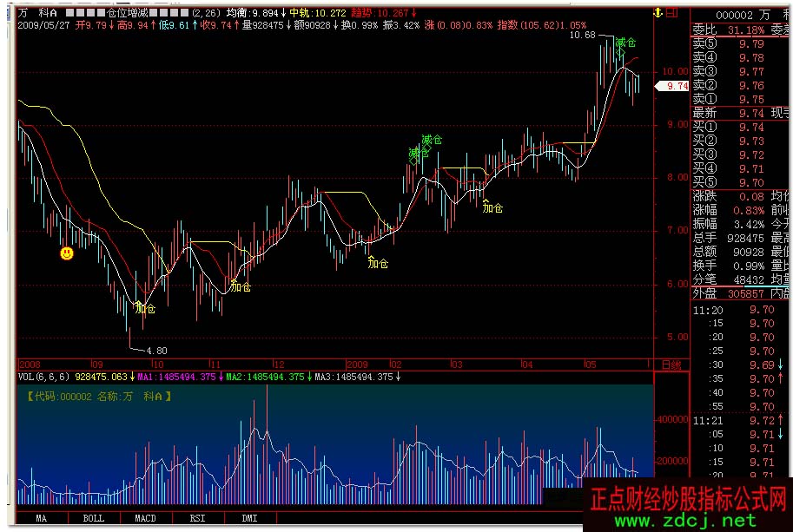Click the 9.74 current price tag on axis
Image resolution: width=793 pixels, height=532 pixels.
click(673, 86)
